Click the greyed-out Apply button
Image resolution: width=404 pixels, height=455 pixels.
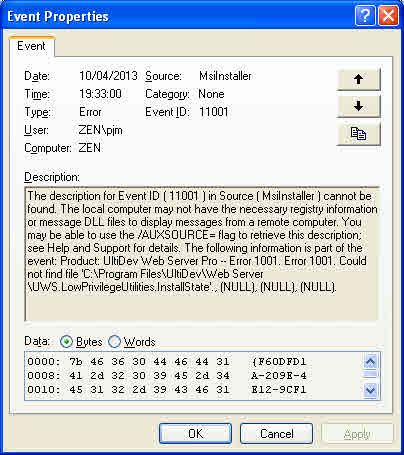click(x=357, y=434)
